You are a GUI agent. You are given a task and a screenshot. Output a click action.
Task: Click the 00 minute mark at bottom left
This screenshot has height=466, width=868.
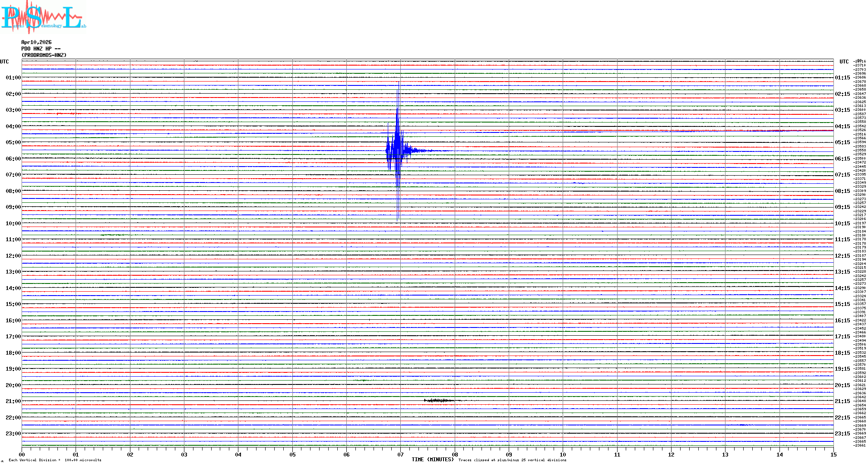pos(22,454)
